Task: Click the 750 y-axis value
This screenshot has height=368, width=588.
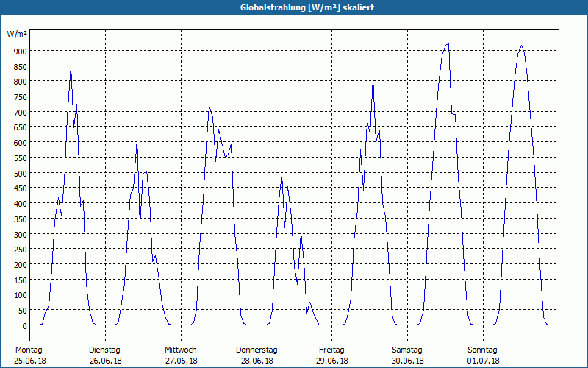Action: 21,97
